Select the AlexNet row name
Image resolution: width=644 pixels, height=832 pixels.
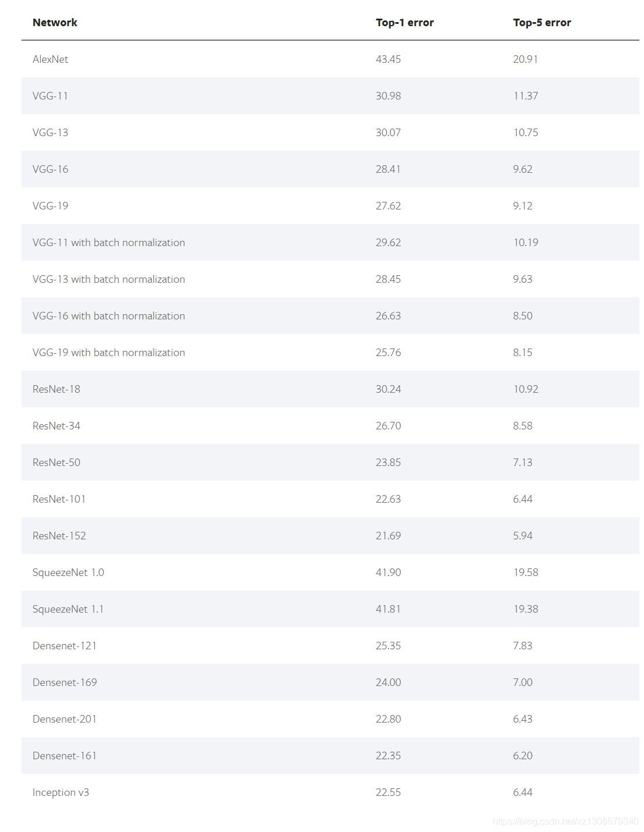pyautogui.click(x=51, y=59)
